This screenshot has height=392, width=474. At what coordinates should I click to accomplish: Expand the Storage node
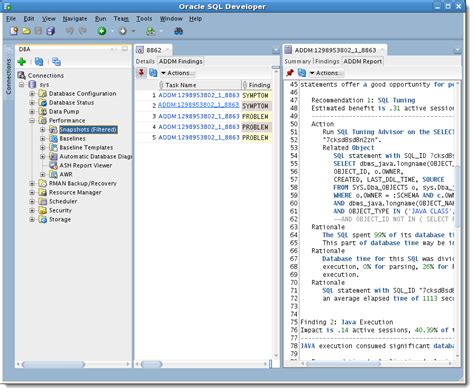pos(32,220)
